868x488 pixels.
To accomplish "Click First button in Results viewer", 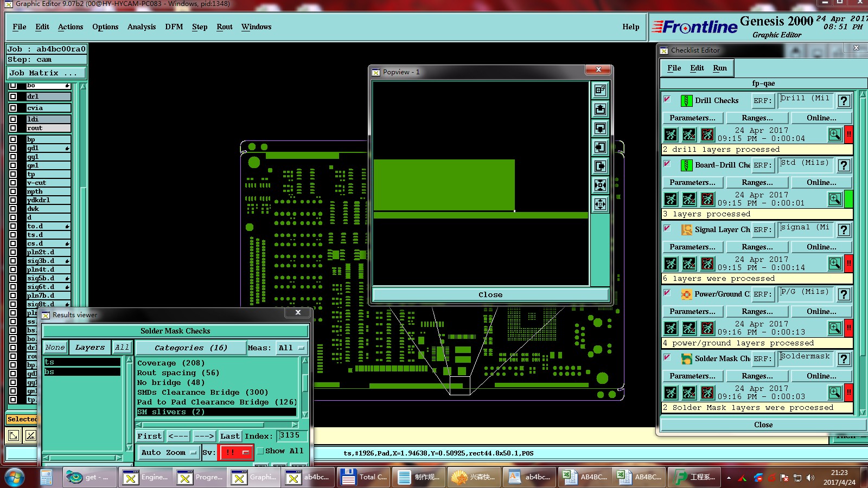I will (x=150, y=436).
